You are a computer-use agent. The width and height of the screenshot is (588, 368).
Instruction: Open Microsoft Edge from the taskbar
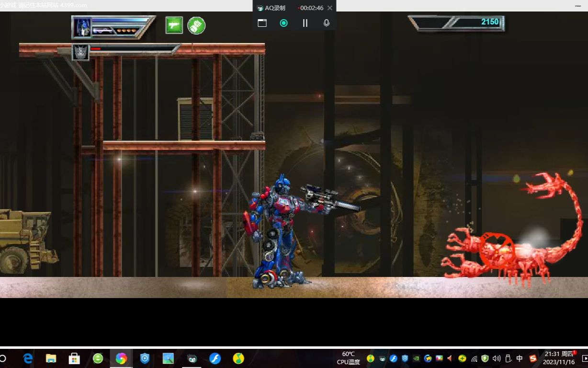click(28, 358)
